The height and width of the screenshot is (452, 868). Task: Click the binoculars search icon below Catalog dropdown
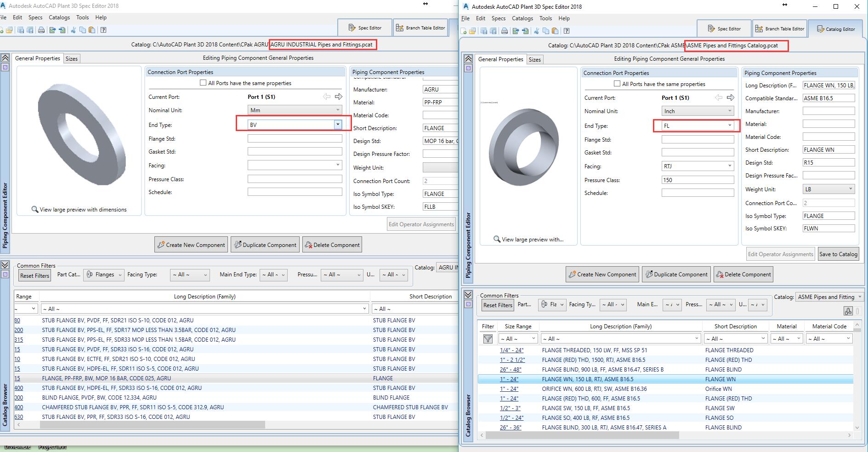pos(848,311)
